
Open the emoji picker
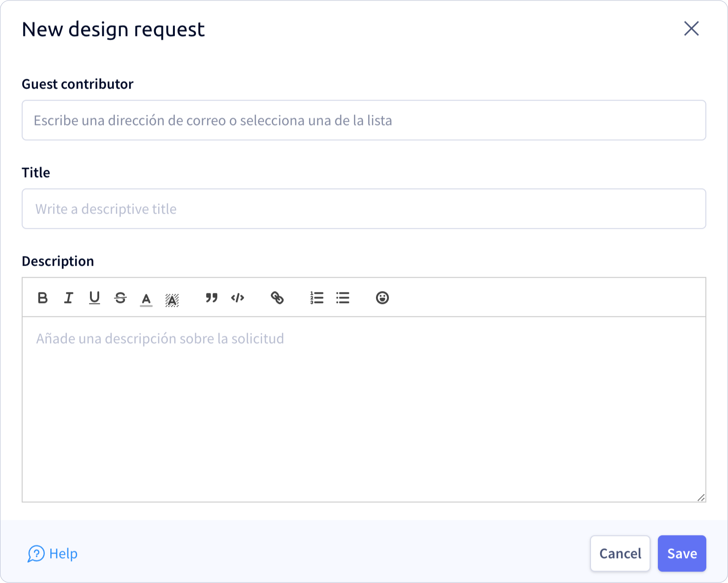pyautogui.click(x=382, y=298)
